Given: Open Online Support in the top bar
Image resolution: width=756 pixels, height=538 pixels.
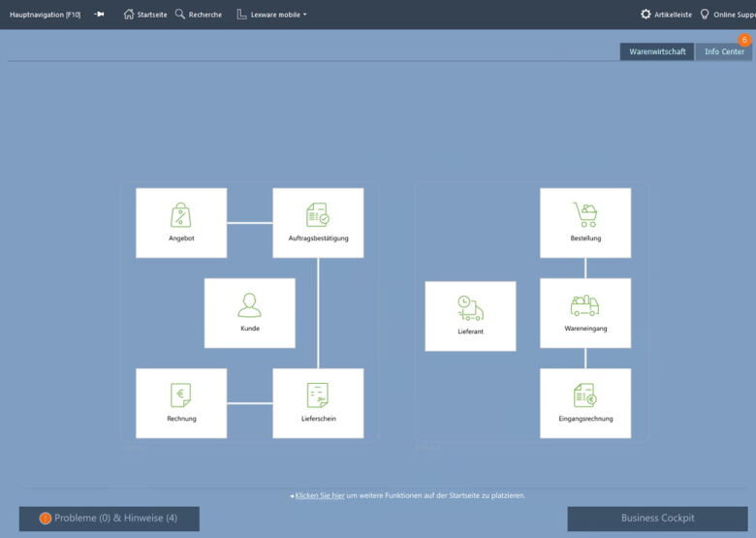Looking at the screenshot, I should tap(727, 15).
